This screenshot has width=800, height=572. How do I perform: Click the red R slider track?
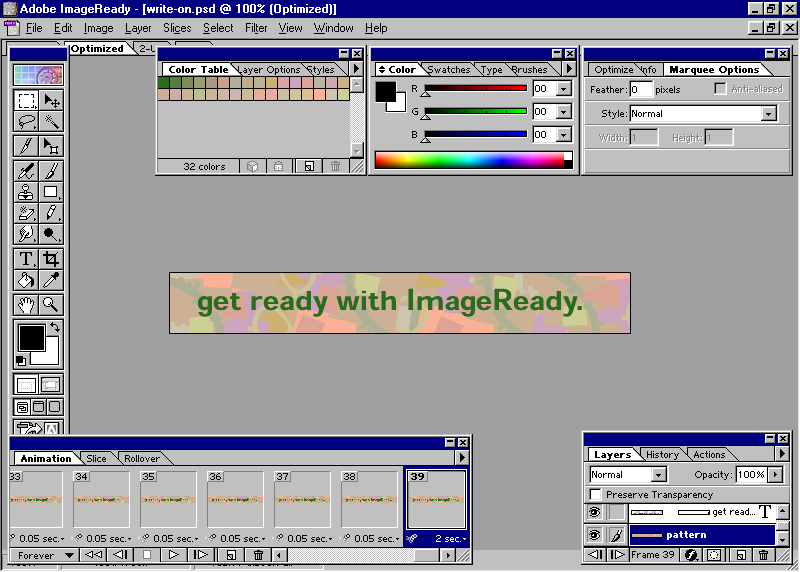pyautogui.click(x=476, y=88)
